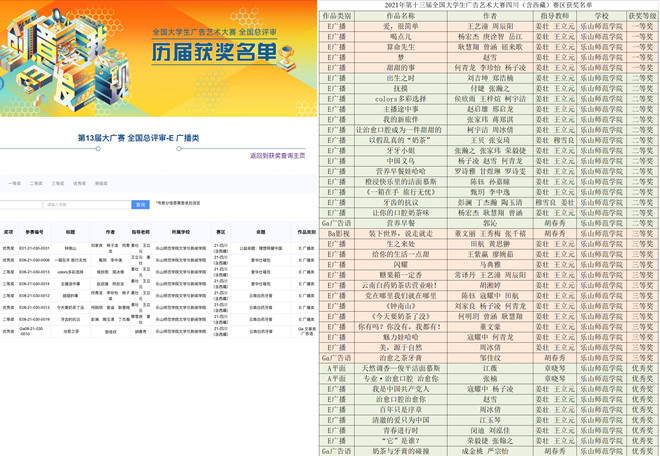Click the 赛区 column header
This screenshot has height=456, width=660.
(x=221, y=232)
